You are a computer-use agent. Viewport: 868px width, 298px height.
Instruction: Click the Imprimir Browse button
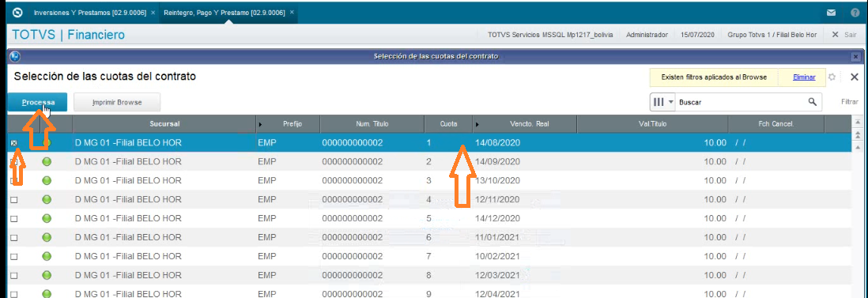pos(117,103)
